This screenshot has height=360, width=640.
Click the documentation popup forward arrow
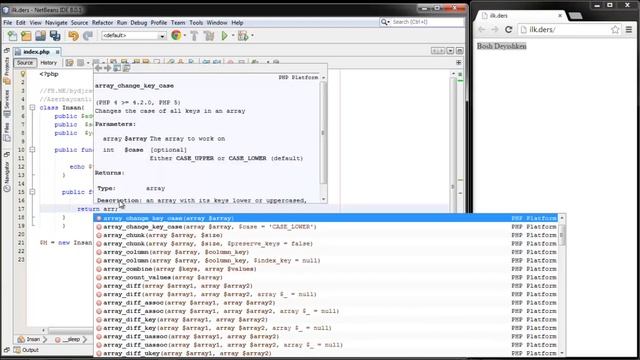(x=107, y=68)
